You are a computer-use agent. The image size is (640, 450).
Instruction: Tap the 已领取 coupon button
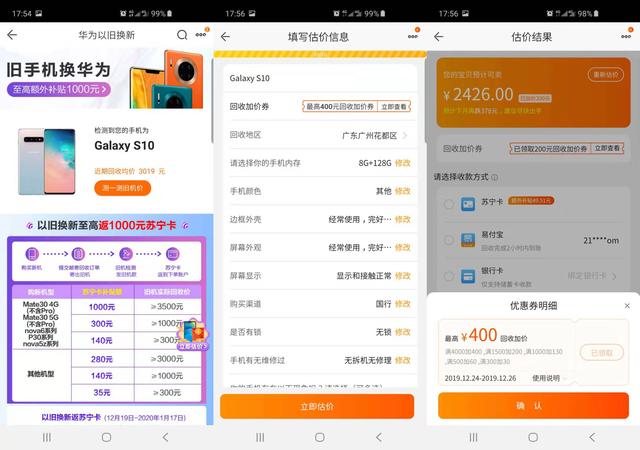(x=602, y=352)
